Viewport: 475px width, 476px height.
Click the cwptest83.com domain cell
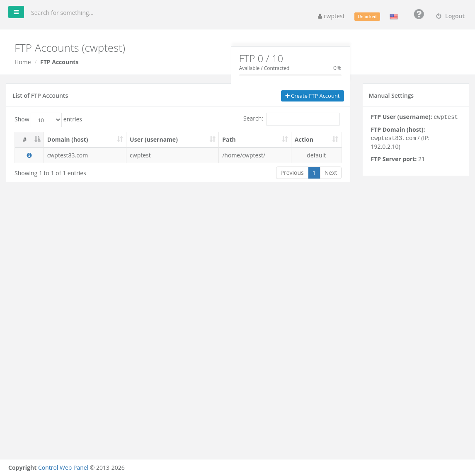click(85, 155)
